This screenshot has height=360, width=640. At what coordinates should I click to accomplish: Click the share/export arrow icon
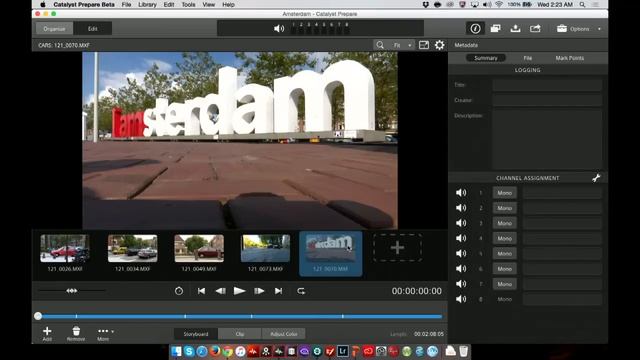click(535, 29)
